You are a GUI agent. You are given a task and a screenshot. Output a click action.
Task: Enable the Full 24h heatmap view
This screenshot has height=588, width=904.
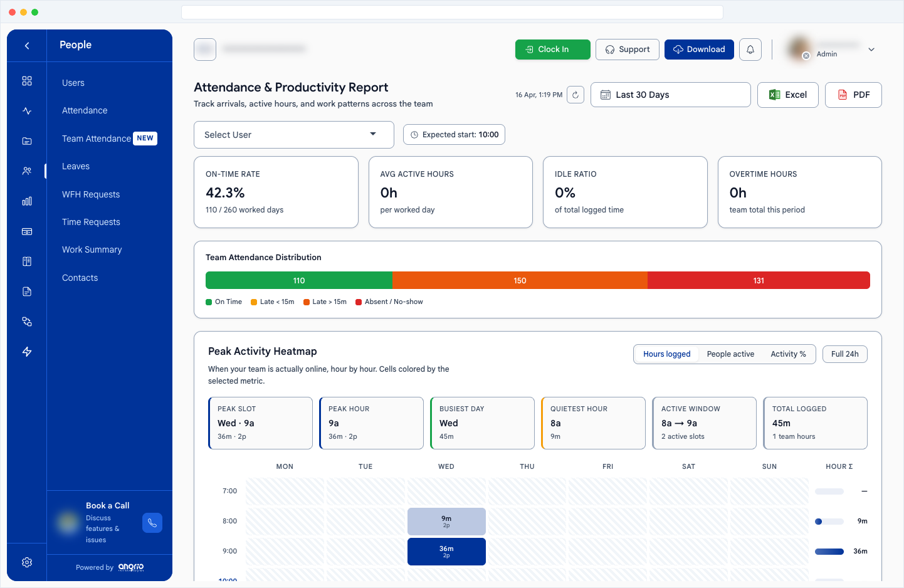844,354
